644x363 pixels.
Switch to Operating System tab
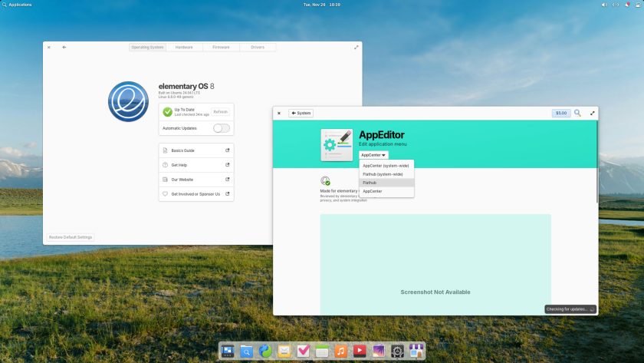tap(147, 48)
